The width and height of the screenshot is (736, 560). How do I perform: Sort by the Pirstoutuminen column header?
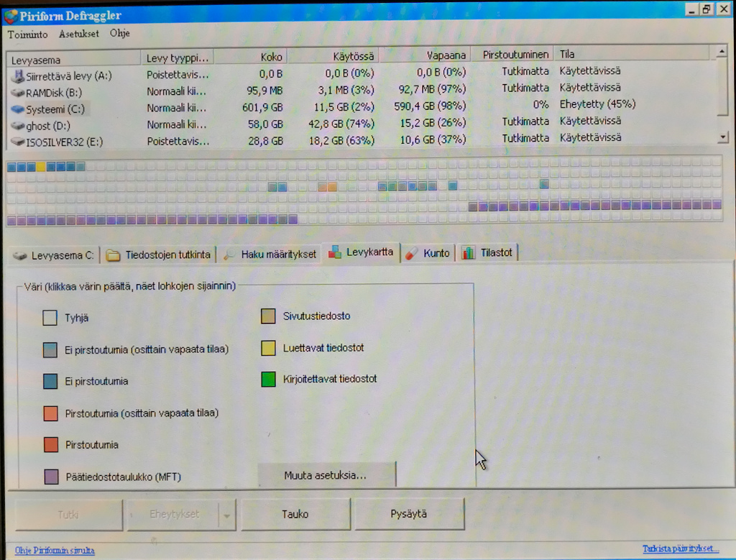click(x=512, y=55)
